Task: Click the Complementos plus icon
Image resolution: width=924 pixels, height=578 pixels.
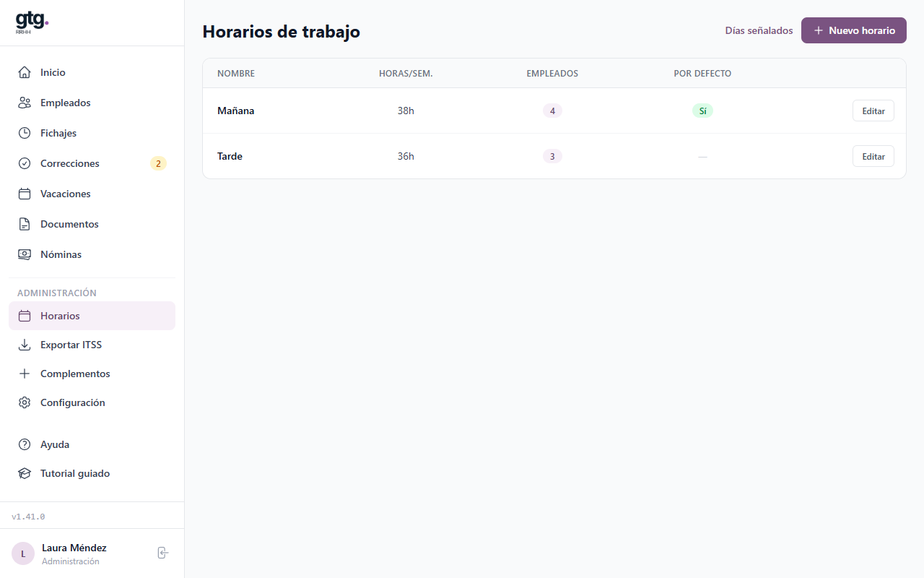Action: pyautogui.click(x=25, y=374)
